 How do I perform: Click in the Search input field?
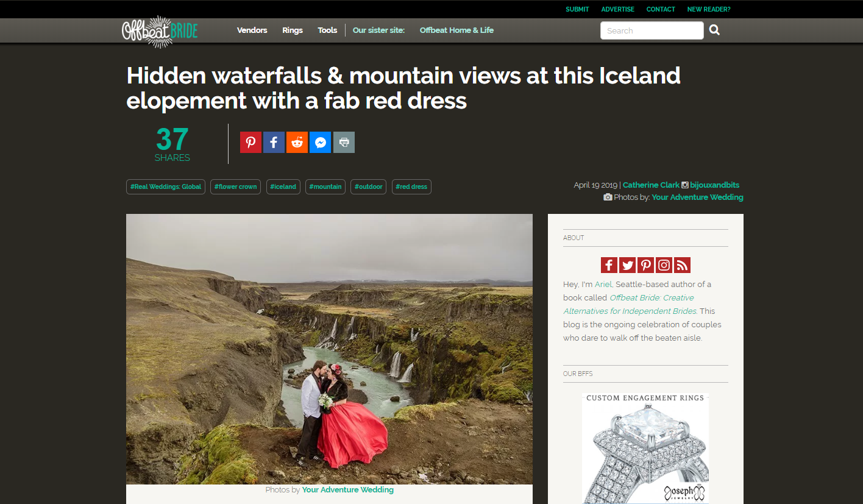(652, 30)
